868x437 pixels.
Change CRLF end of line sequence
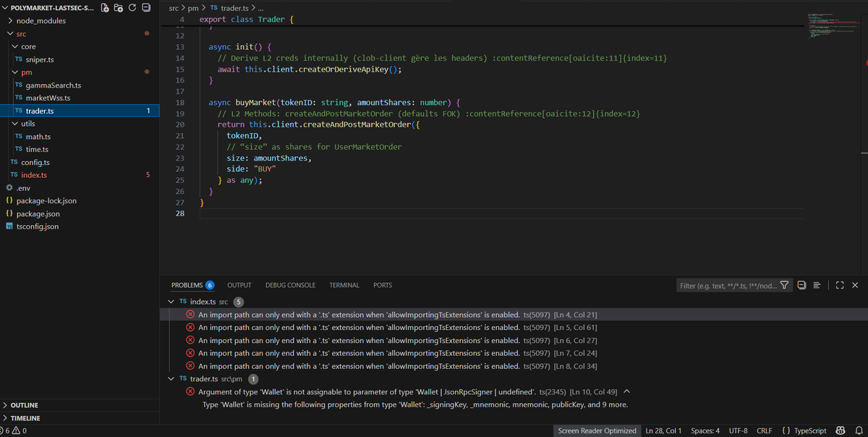tap(765, 430)
